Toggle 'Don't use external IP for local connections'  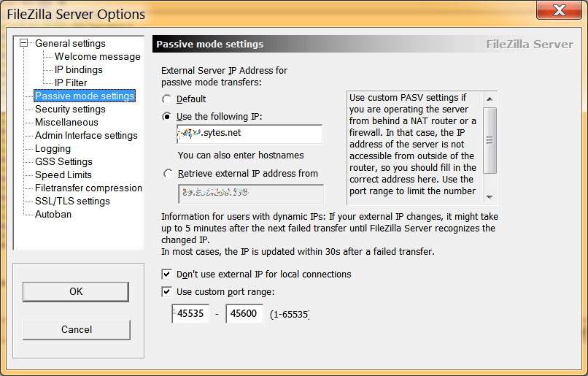tap(168, 275)
